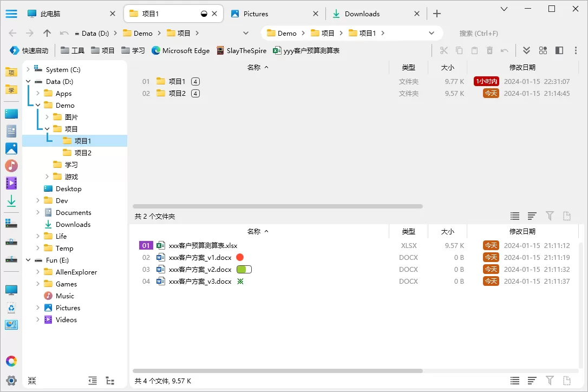This screenshot has width=588, height=392.
Task: Toggle the list view icon on the bottom status bar
Action: pos(514,381)
